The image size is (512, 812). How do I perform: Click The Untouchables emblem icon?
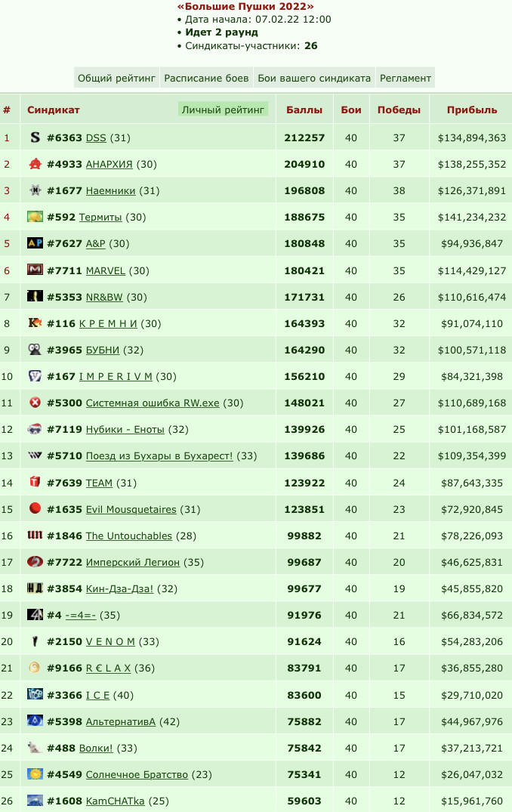coord(35,535)
